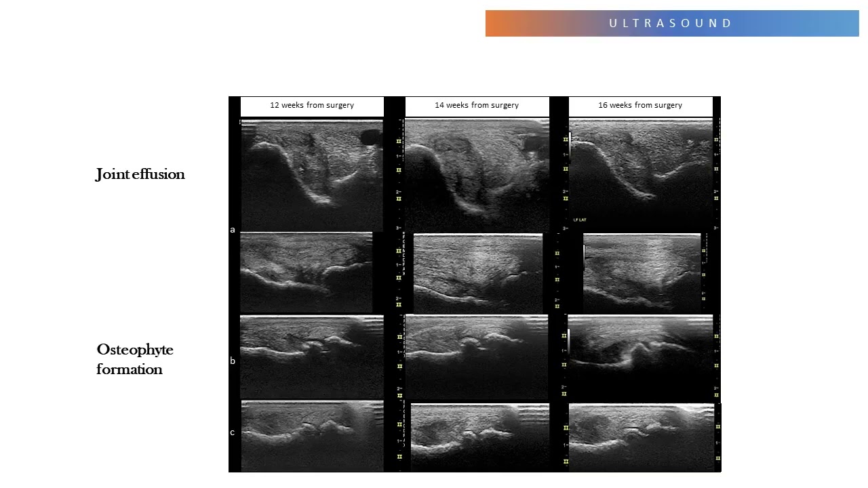Screen dimensions: 868x488
Task: Select the second-row scan in the 16 weeks column
Action: coord(642,274)
